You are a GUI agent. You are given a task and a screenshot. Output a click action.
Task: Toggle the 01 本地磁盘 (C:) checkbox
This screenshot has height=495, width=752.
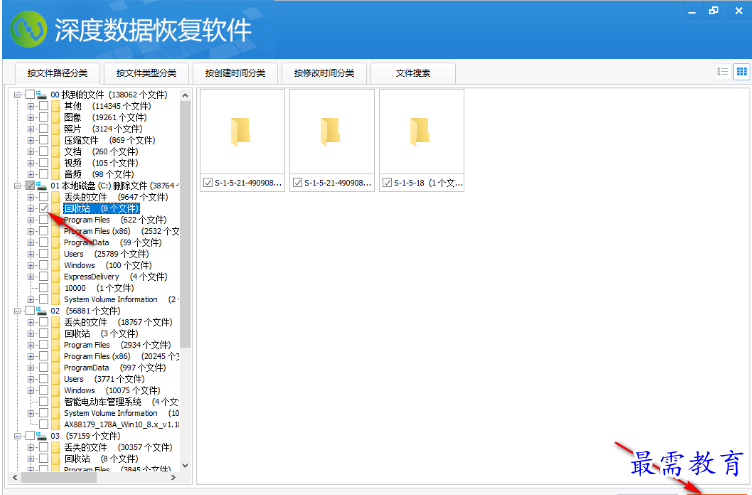click(30, 186)
